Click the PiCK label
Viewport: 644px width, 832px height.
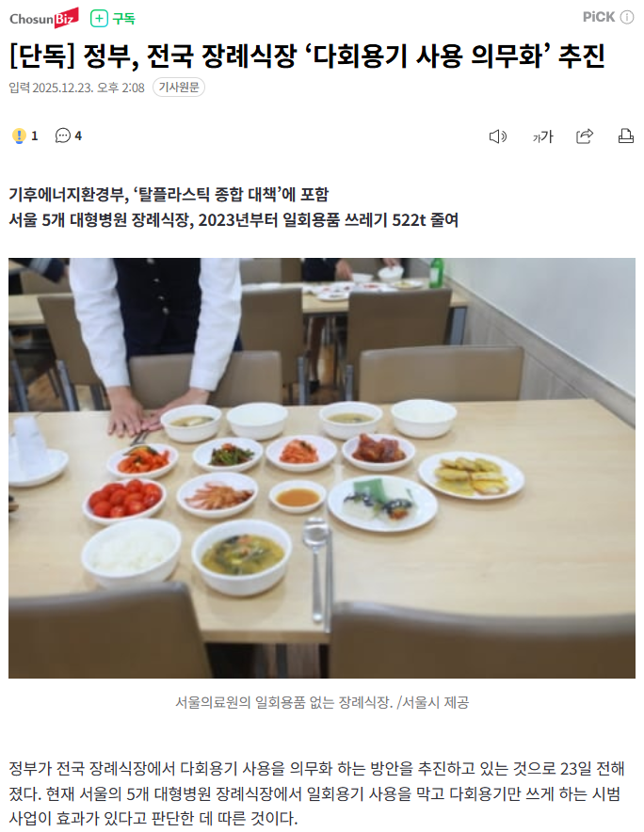(599, 17)
